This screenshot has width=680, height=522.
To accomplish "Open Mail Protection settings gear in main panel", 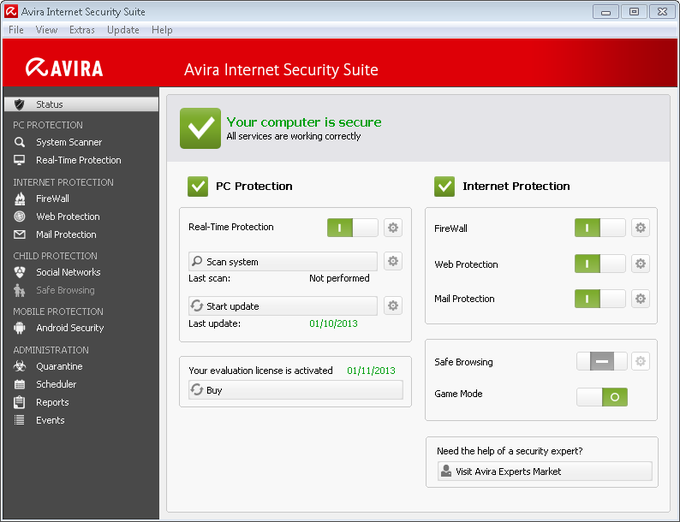I will 641,299.
